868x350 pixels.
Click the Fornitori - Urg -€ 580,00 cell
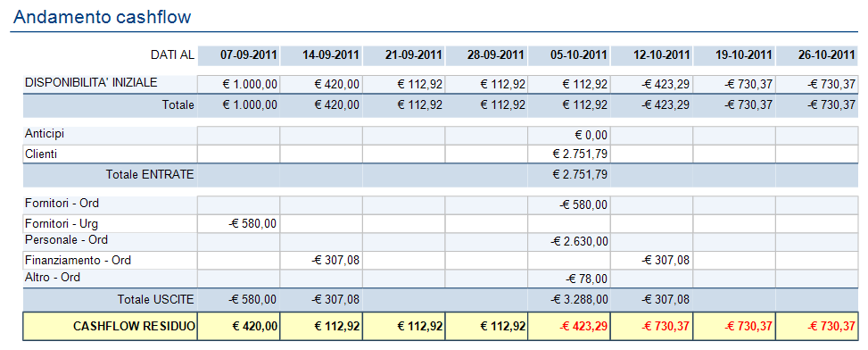238,224
